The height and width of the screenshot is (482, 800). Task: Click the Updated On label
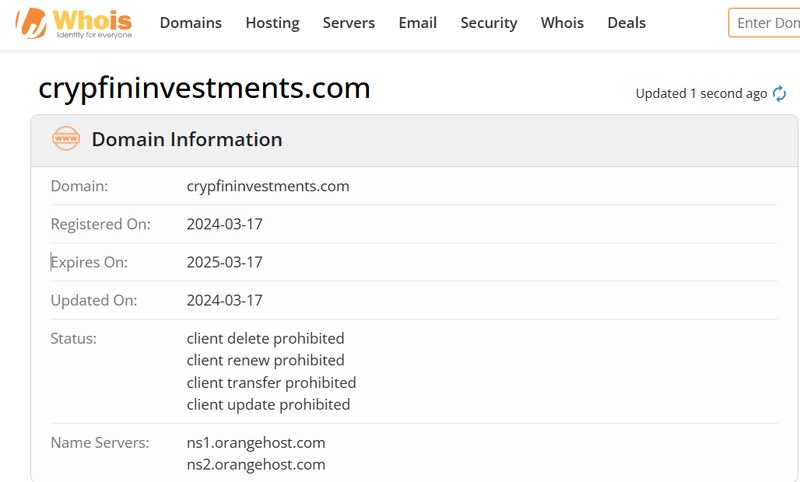pos(94,301)
